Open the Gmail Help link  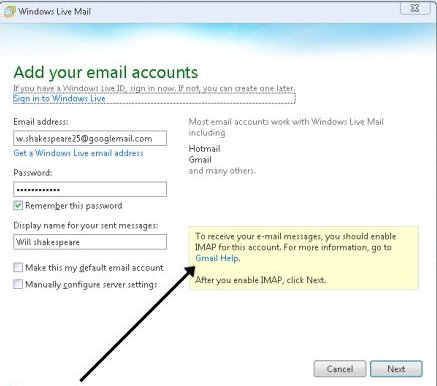tap(217, 258)
